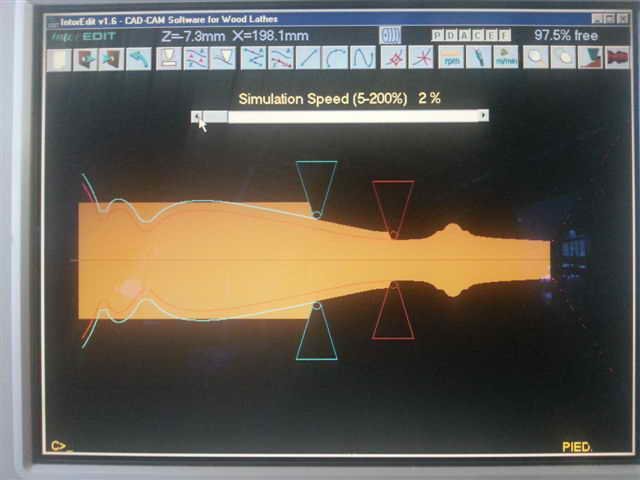Click the red turned-piece simulation icon
The height and width of the screenshot is (480, 640).
point(617,58)
